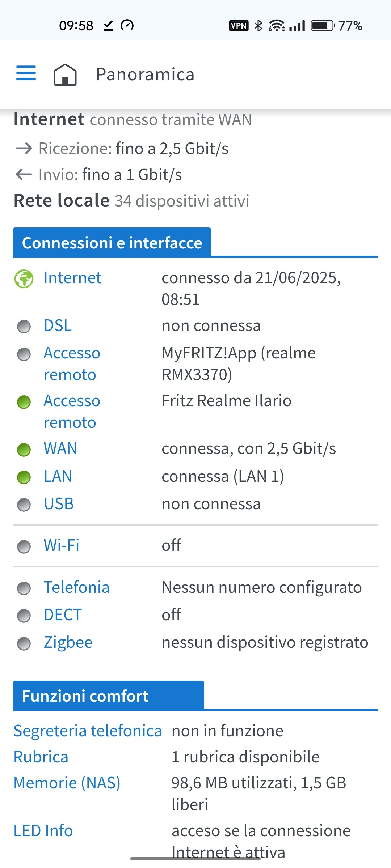Tap the green status dot beside LAN
This screenshot has height=868, width=391.
[24, 477]
